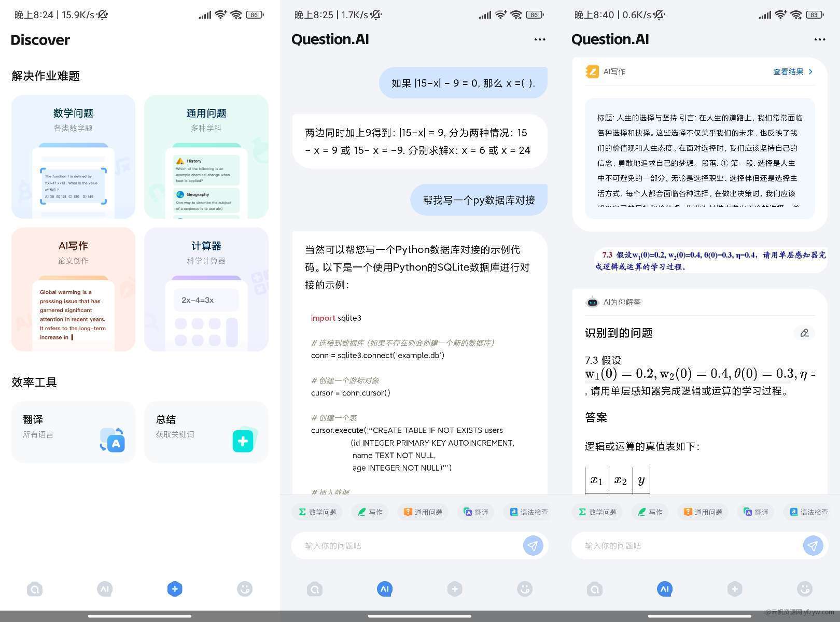
Task: Tap the 总结 summary plus icon
Action: click(244, 441)
